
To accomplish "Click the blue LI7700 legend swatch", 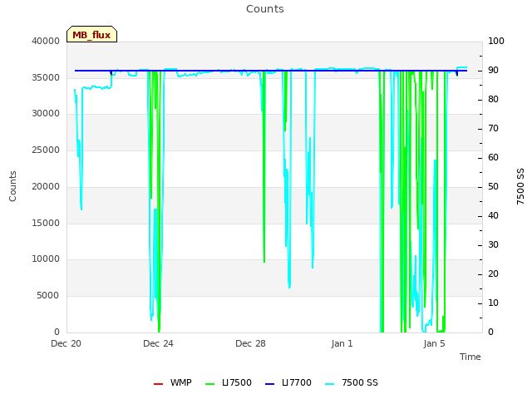I will click(x=269, y=384).
